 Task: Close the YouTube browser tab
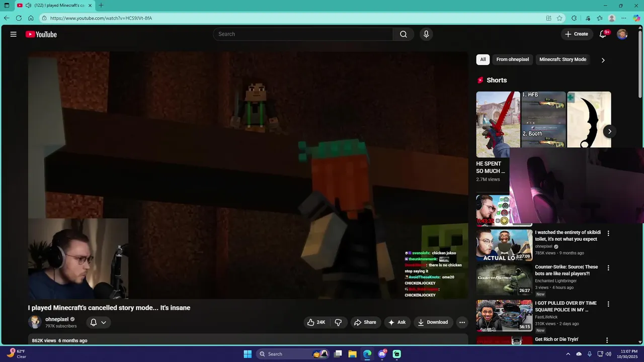tap(90, 6)
